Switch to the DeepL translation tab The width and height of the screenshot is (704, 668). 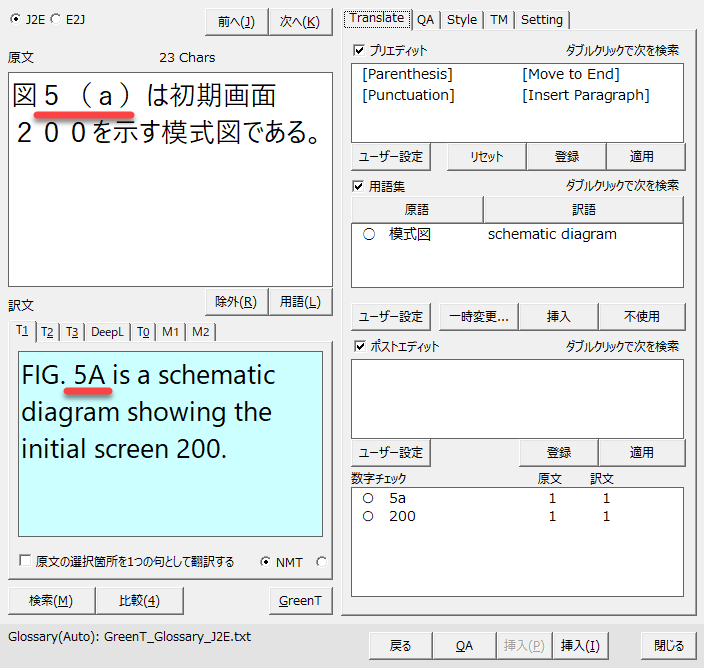108,332
